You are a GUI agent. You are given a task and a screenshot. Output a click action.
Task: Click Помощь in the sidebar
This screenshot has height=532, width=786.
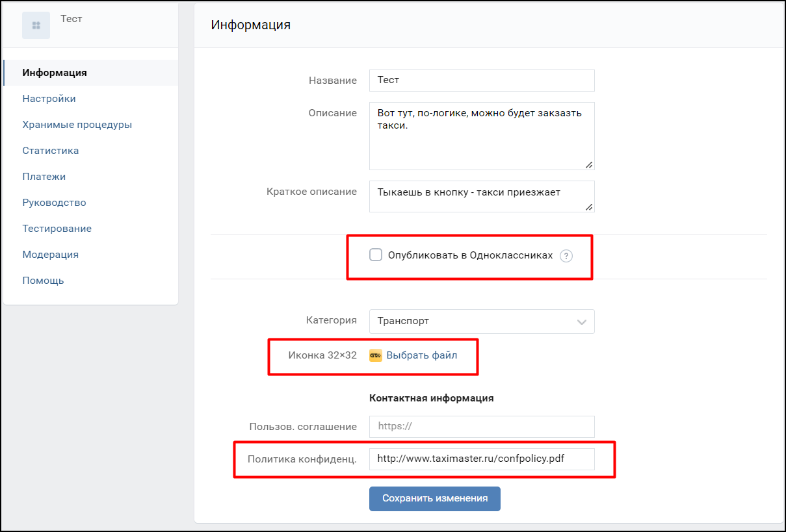point(43,281)
